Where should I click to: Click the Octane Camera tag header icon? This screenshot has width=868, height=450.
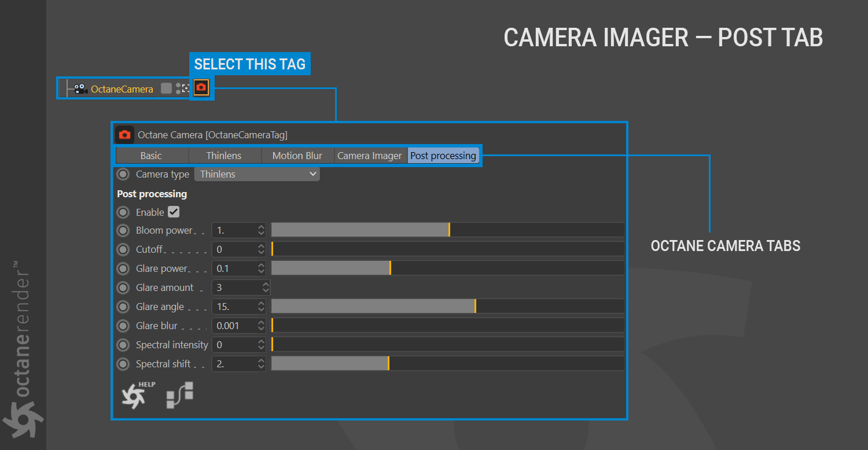124,135
